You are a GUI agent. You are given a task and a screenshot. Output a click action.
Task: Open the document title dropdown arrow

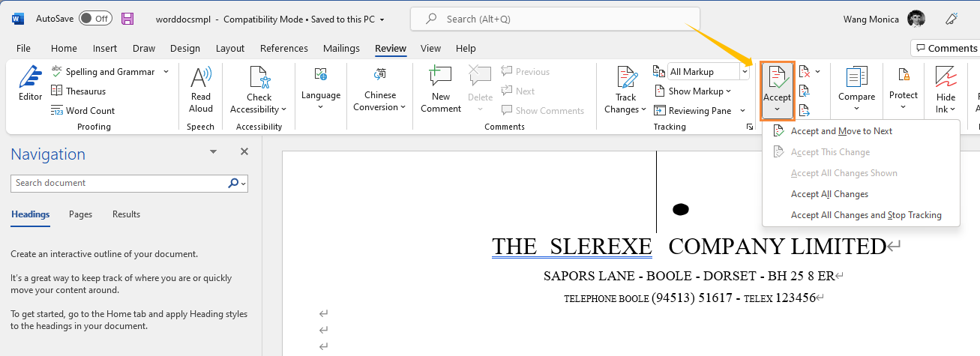pyautogui.click(x=382, y=19)
